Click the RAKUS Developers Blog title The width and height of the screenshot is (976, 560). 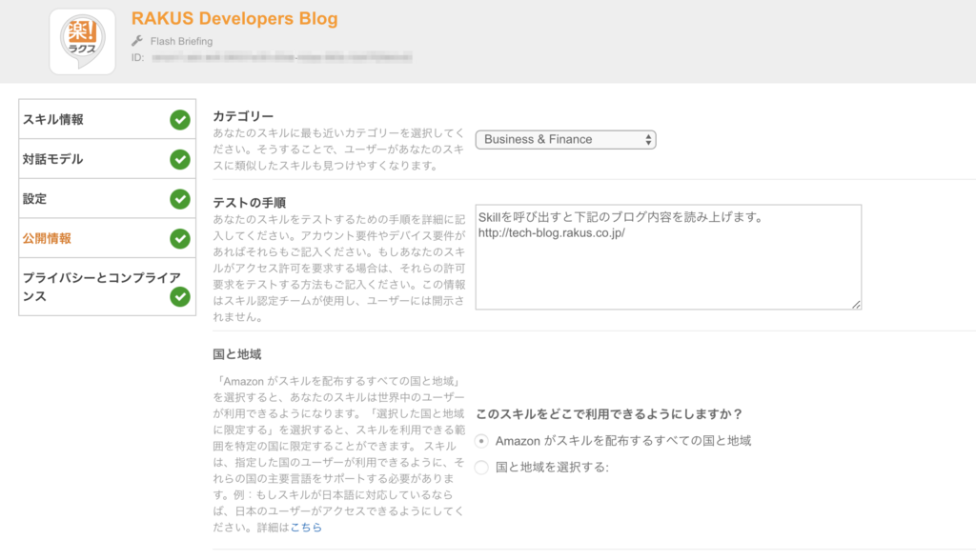234,18
